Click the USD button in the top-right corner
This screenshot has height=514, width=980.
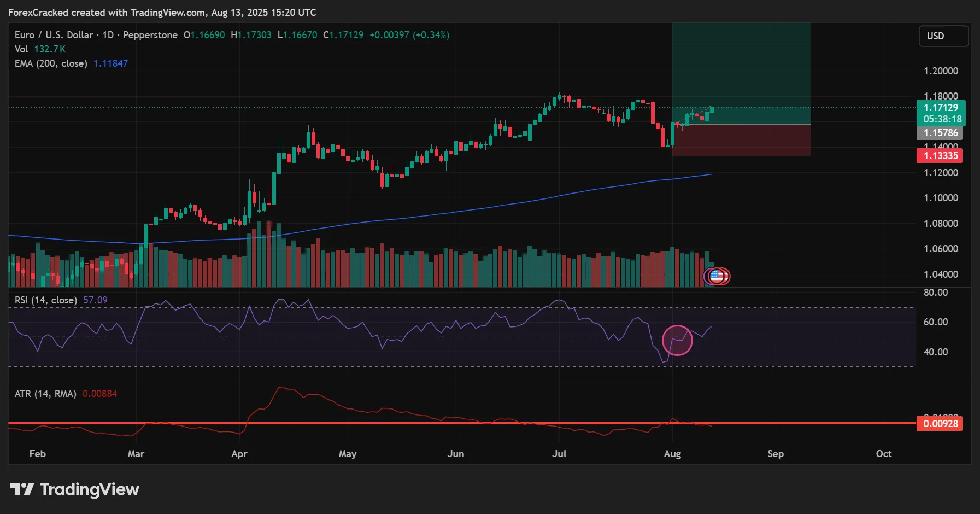[943, 36]
